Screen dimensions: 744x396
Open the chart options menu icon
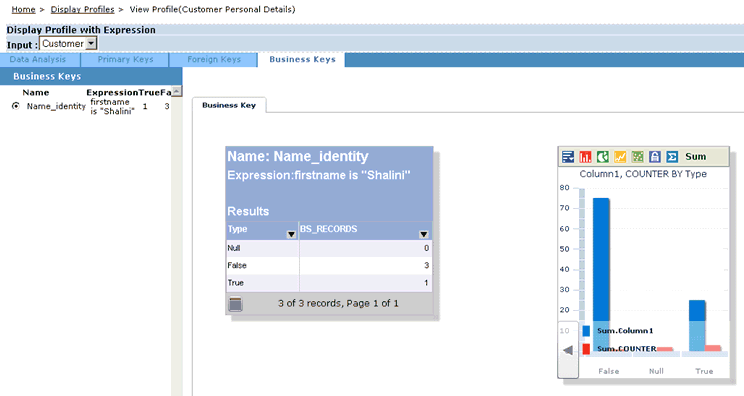568,157
